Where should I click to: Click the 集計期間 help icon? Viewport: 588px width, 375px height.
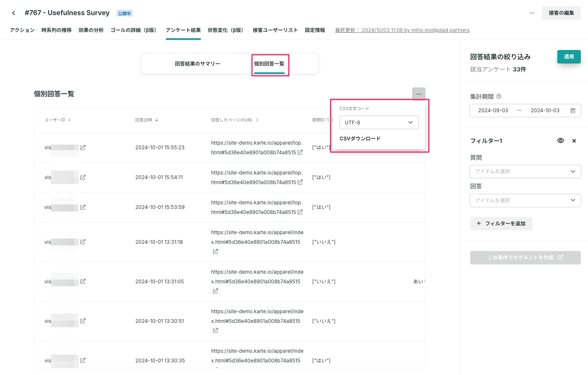pos(499,97)
